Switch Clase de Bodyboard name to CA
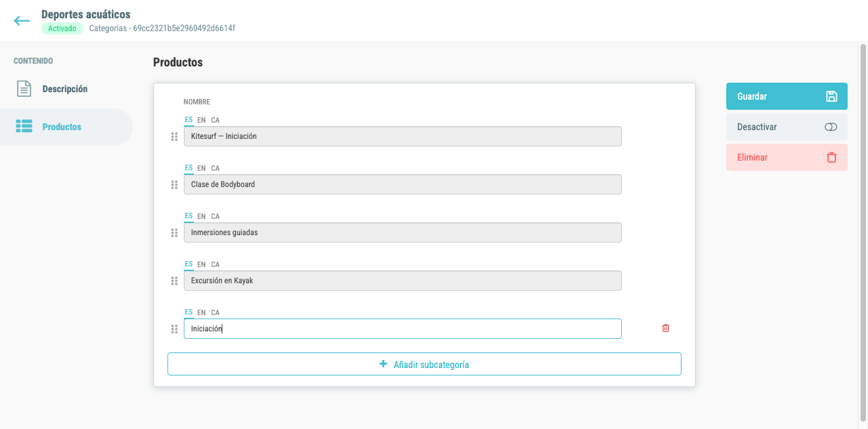This screenshot has height=429, width=868. (x=215, y=168)
